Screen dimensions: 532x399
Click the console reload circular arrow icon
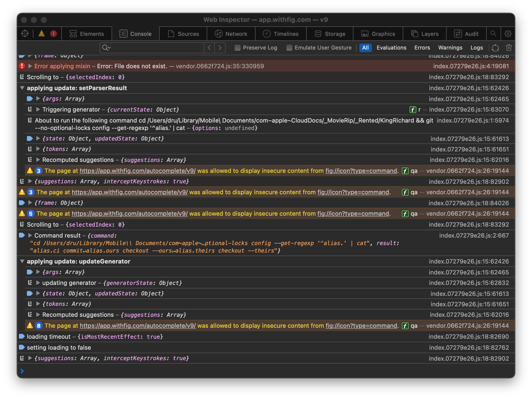[496, 48]
